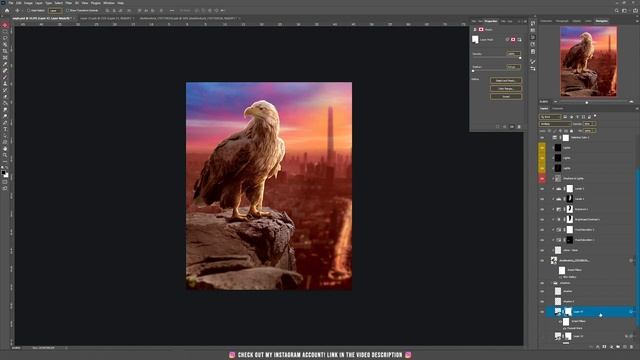Select the Brush tool
This screenshot has height=360, width=640.
(x=5, y=77)
